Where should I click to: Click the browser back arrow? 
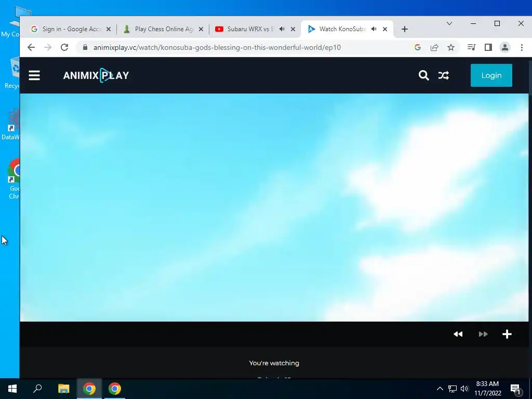click(x=31, y=47)
